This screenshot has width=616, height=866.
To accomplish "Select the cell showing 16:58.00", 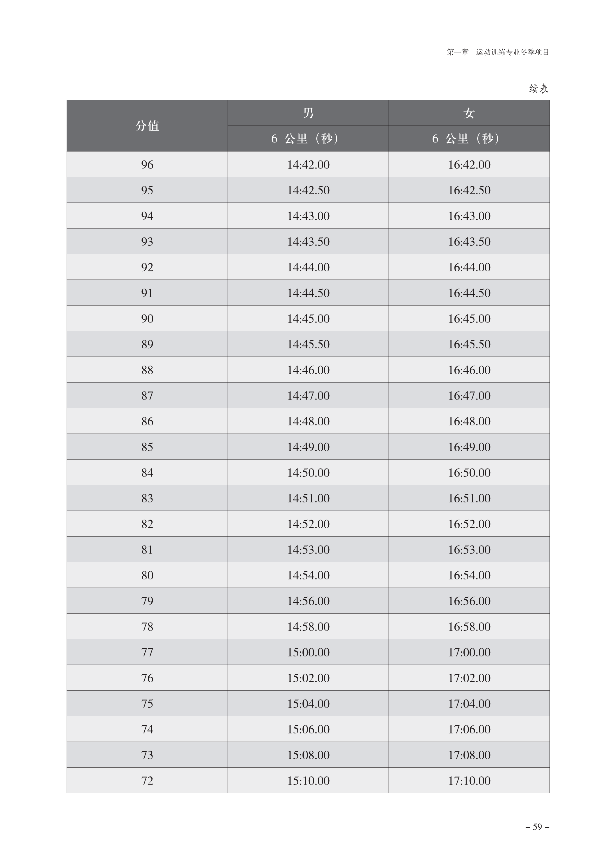I will coord(469,626).
